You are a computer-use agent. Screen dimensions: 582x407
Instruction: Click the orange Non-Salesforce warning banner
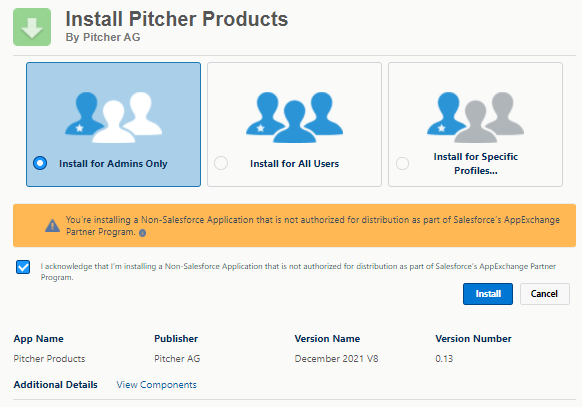[294, 225]
